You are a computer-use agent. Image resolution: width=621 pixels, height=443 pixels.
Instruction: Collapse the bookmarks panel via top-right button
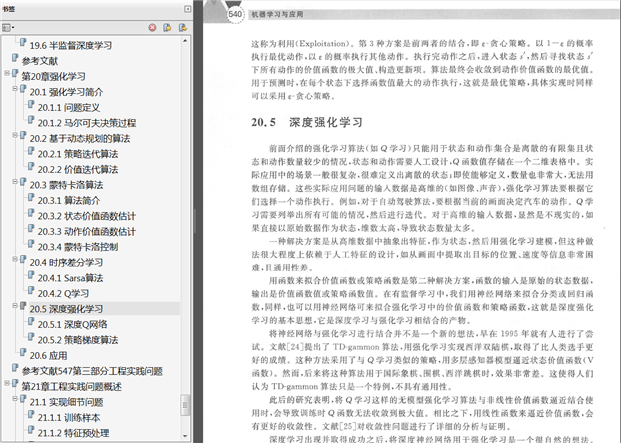click(x=188, y=9)
